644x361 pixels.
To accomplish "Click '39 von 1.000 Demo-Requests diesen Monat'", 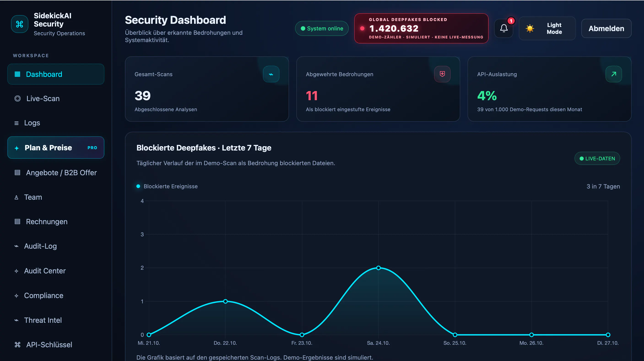I will tap(530, 109).
